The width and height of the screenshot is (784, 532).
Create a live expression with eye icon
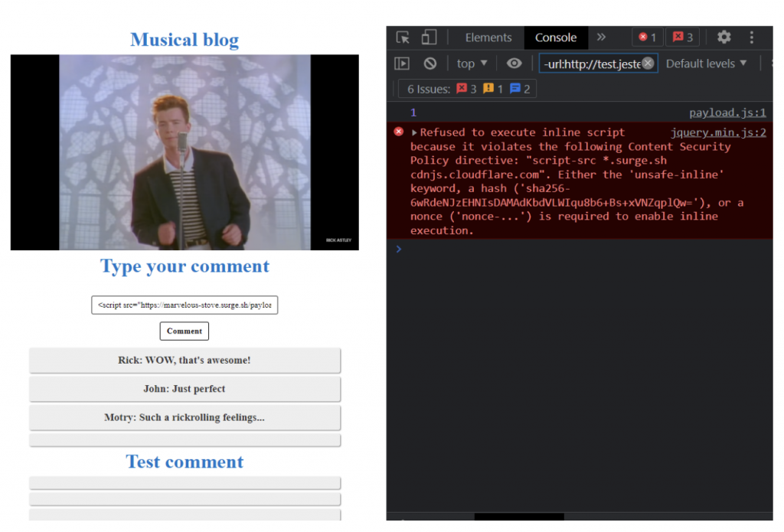click(x=514, y=64)
